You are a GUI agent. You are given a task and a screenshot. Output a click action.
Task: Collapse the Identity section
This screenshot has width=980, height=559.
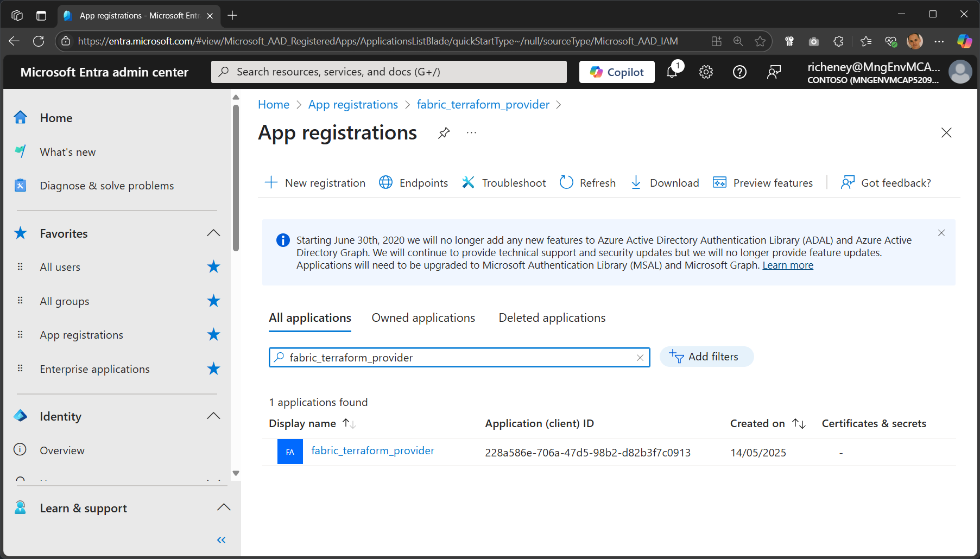point(213,416)
